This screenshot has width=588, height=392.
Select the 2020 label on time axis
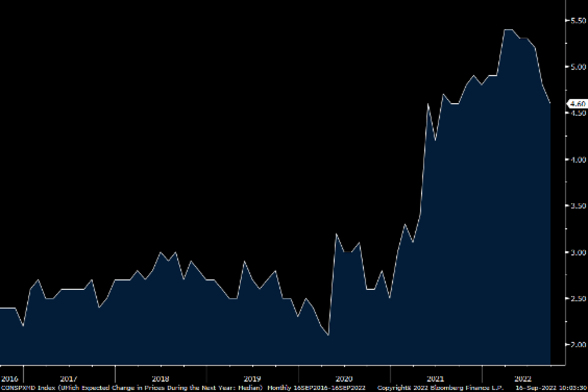point(344,379)
